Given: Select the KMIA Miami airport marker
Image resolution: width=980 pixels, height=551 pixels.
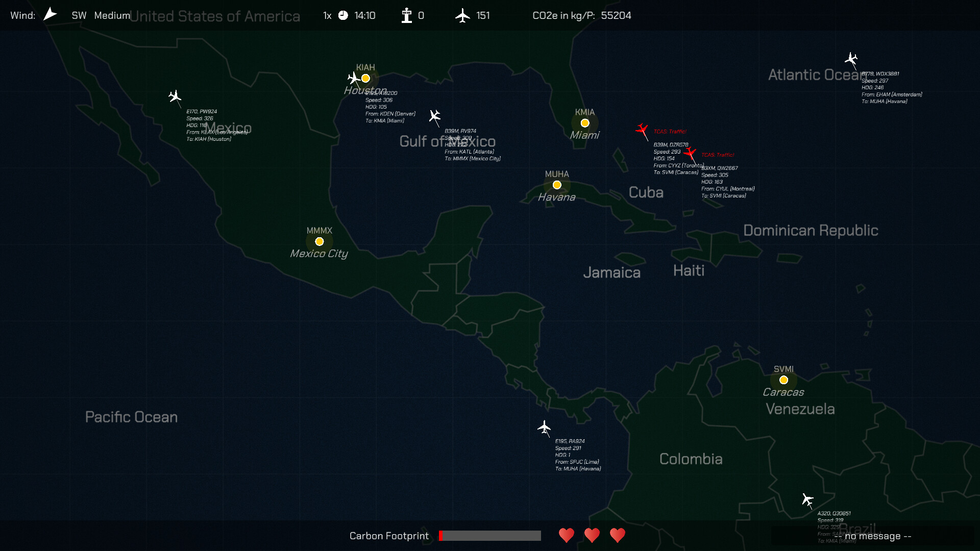Looking at the screenshot, I should (x=585, y=122).
